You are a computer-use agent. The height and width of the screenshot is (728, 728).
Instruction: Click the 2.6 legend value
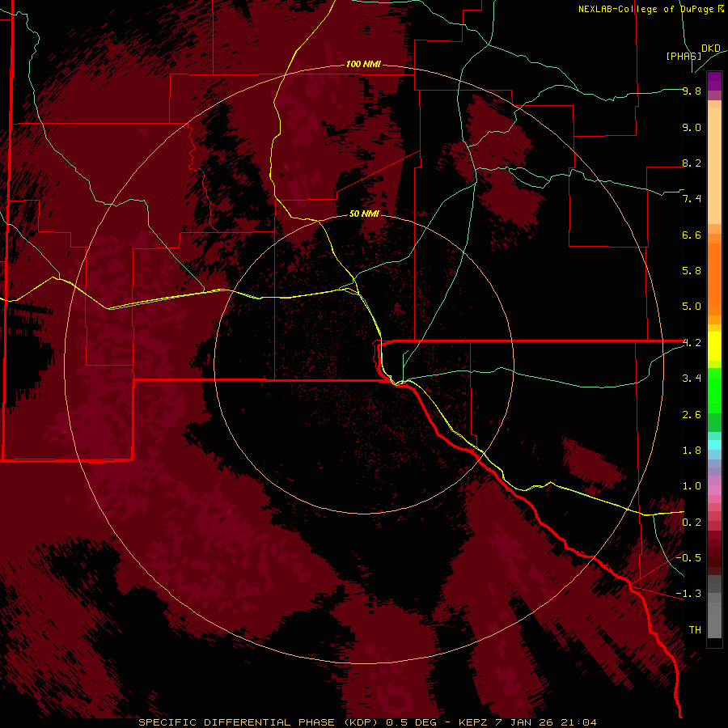coord(692,415)
